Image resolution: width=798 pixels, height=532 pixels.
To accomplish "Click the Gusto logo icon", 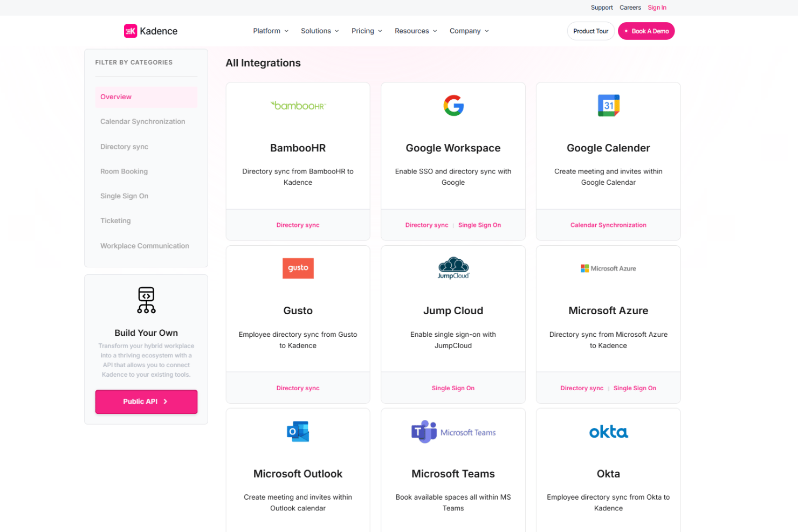I will coord(298,268).
